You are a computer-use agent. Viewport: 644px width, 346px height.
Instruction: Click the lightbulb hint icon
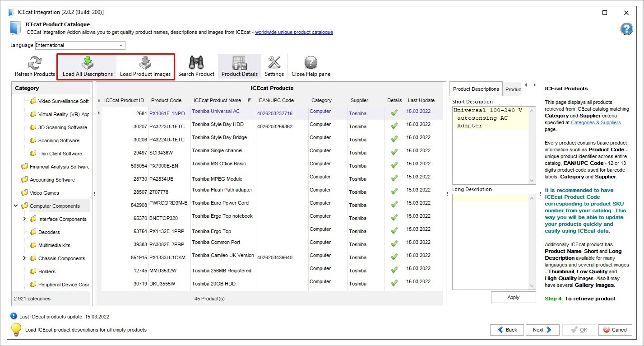click(16, 330)
